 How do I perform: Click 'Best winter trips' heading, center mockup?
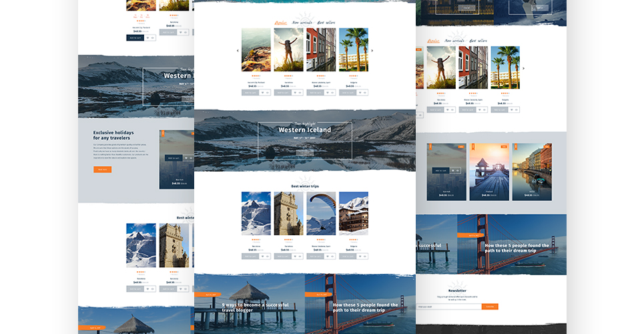coord(305,186)
